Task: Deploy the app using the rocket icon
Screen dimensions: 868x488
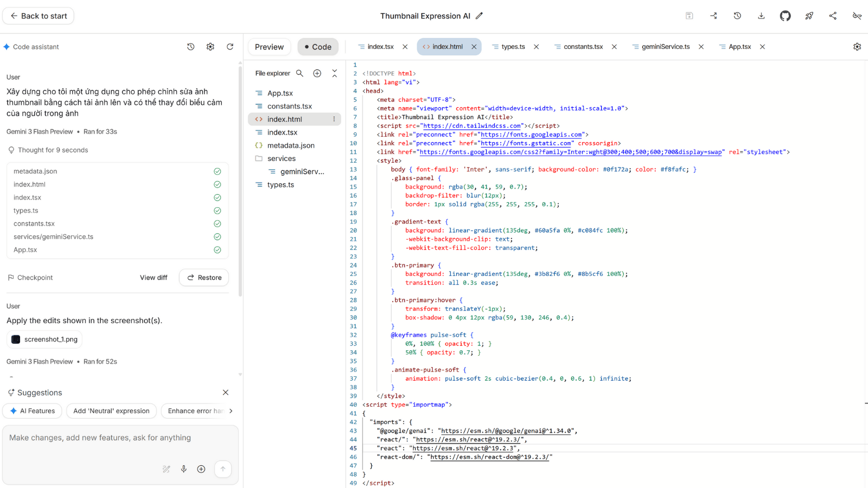Action: point(809,16)
